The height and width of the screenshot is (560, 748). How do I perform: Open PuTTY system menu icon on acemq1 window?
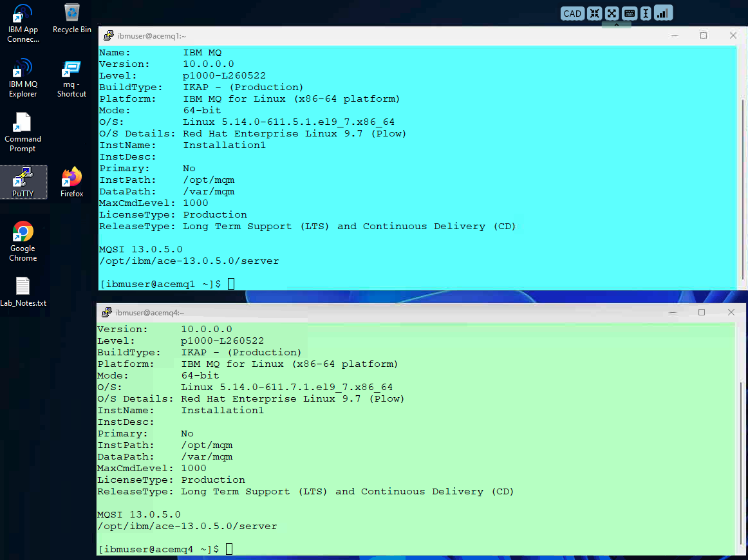tap(109, 36)
